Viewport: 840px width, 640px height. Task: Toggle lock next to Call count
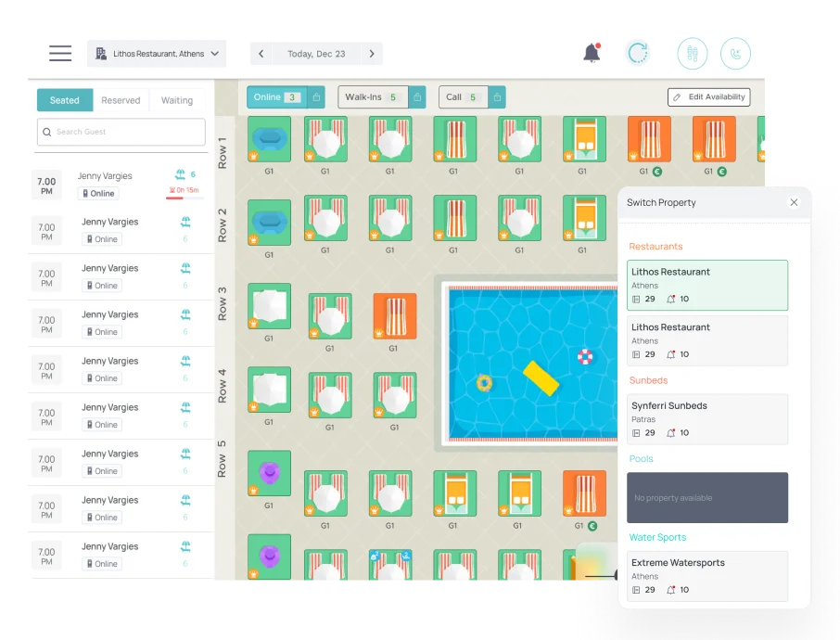[497, 97]
